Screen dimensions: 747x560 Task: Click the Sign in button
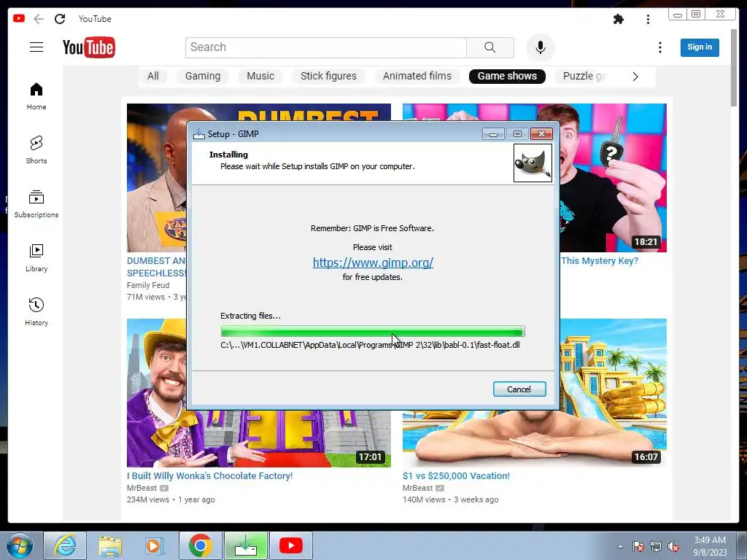coord(700,47)
